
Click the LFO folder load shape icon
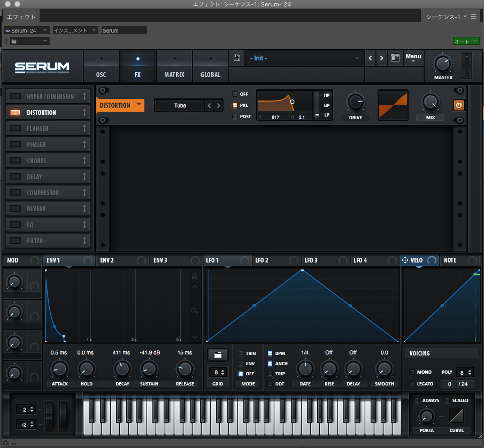(218, 355)
